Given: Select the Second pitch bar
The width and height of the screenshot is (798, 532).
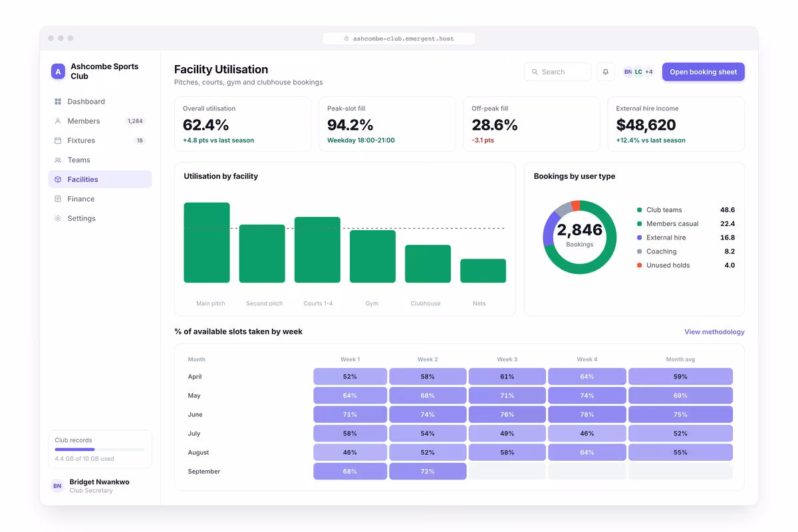Looking at the screenshot, I should tap(262, 254).
